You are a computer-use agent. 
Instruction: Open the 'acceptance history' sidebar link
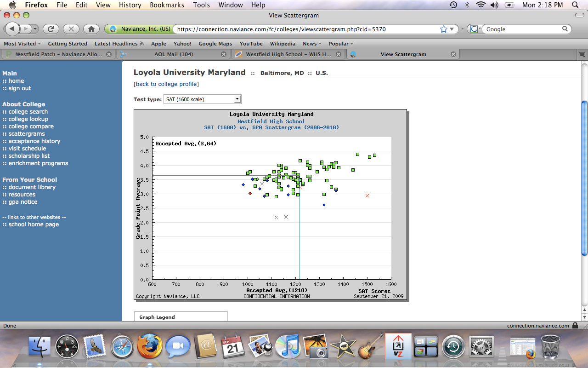tap(34, 141)
